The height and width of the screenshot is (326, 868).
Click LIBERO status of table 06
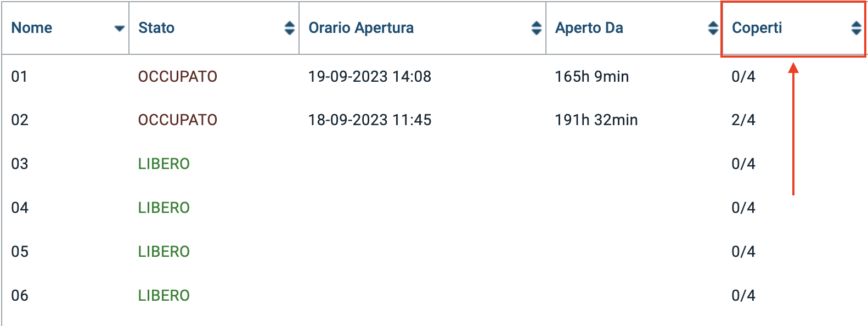(164, 295)
